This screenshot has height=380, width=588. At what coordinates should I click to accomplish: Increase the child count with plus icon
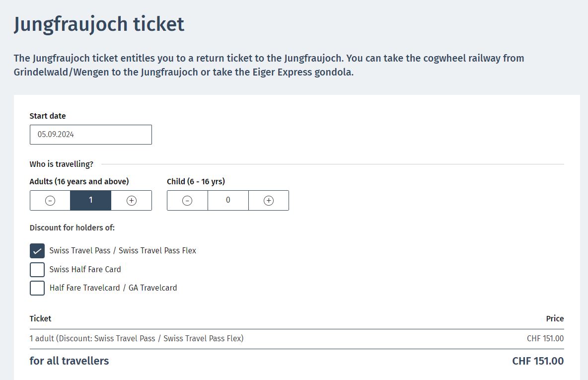[x=269, y=201]
